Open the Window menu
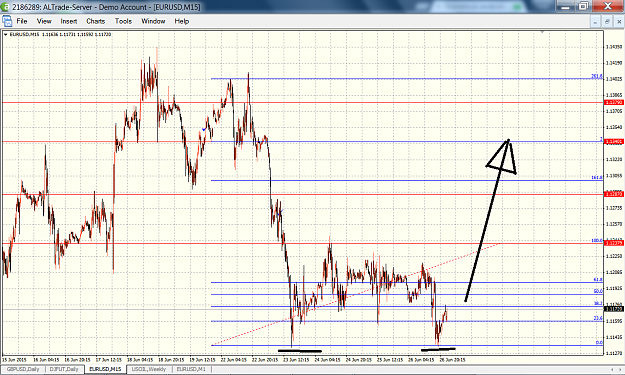 point(153,21)
